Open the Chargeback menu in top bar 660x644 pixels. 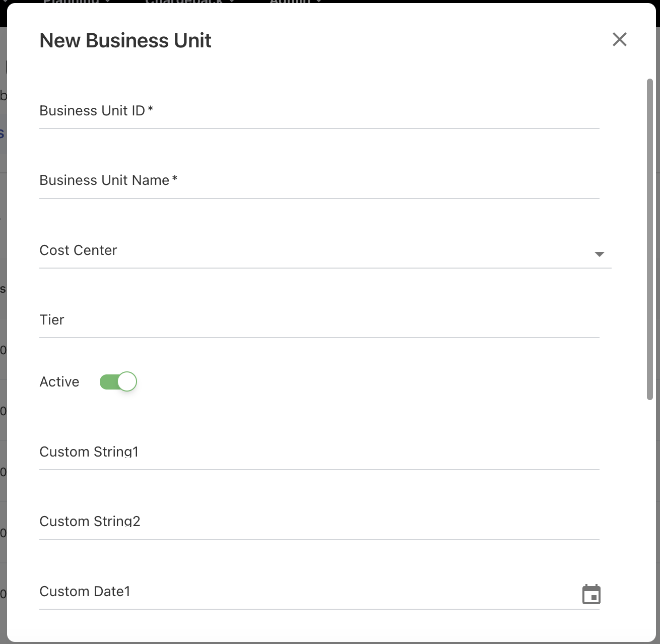tap(184, 2)
